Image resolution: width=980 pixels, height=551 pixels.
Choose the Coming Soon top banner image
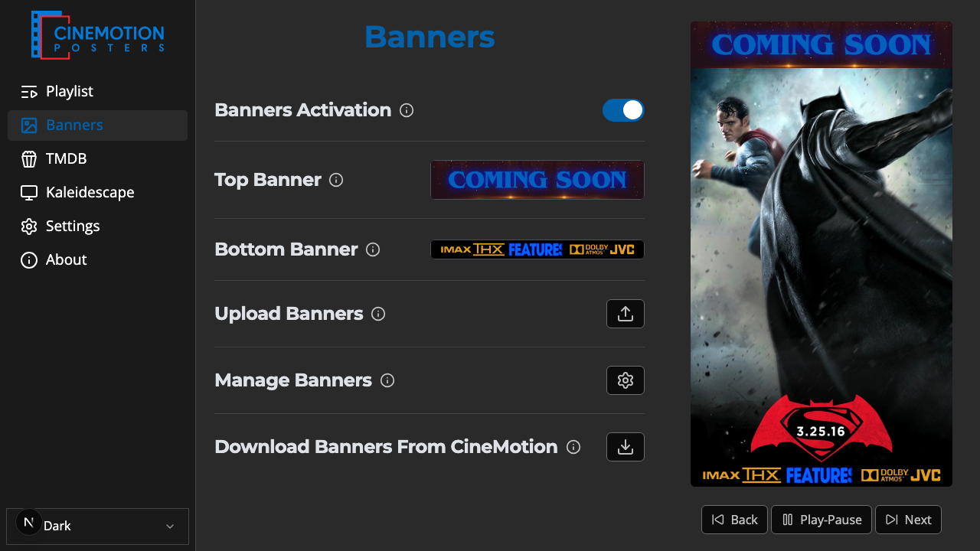coord(537,180)
